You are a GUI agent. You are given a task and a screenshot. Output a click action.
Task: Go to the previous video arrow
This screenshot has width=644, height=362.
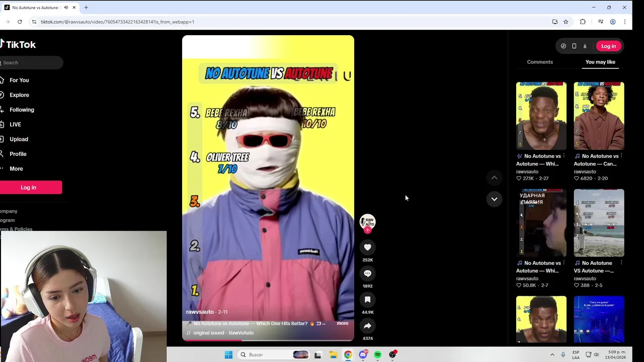(494, 177)
